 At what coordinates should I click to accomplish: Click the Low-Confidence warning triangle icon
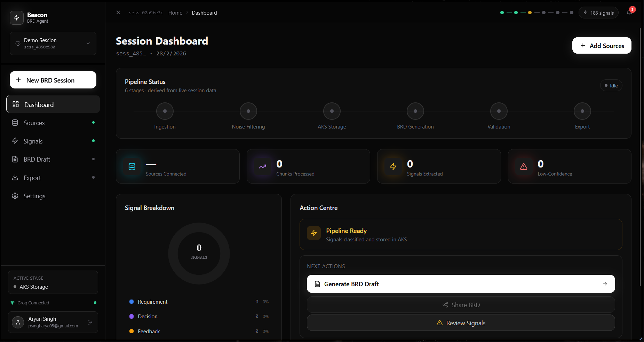pos(524,166)
